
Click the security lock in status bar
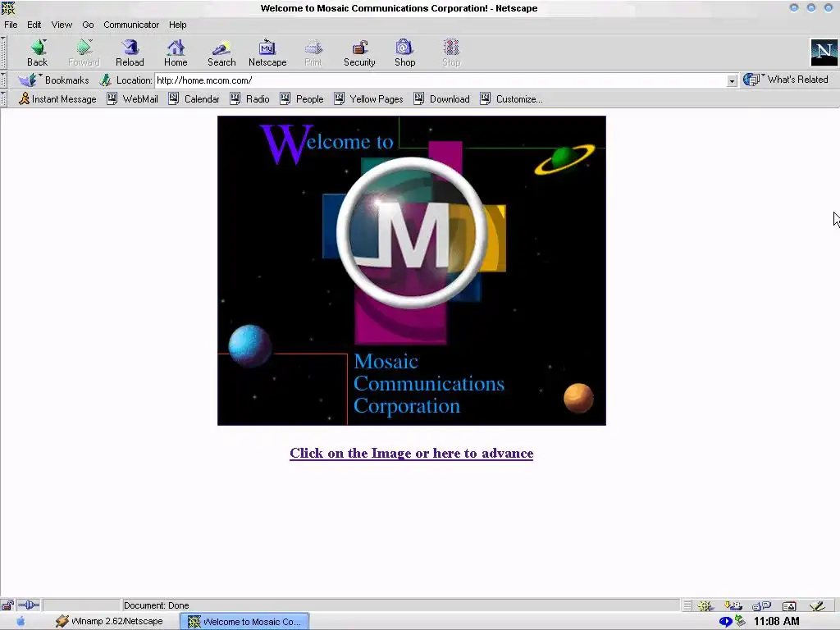(7, 605)
